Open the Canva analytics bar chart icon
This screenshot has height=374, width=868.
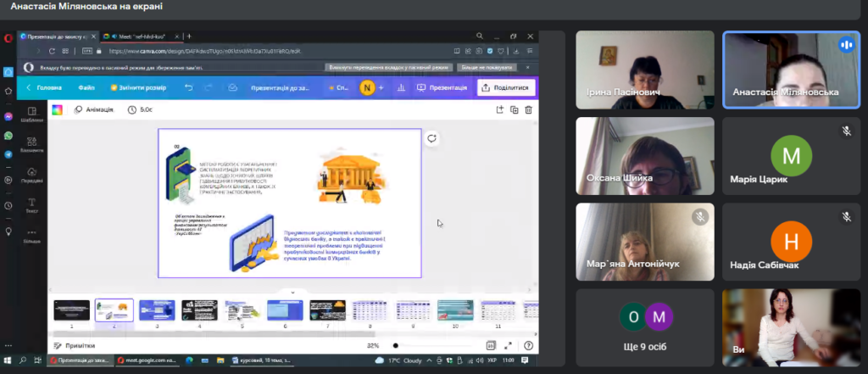tap(401, 87)
